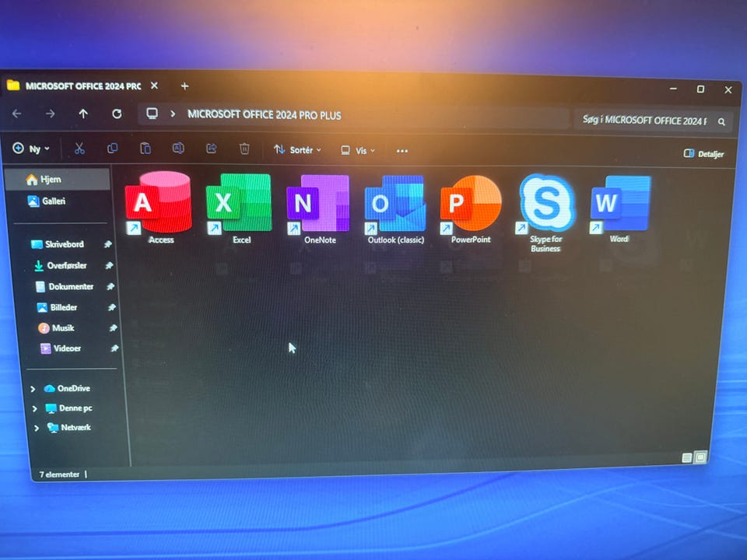
Task: Select the Word shortcut icon
Action: (x=621, y=204)
